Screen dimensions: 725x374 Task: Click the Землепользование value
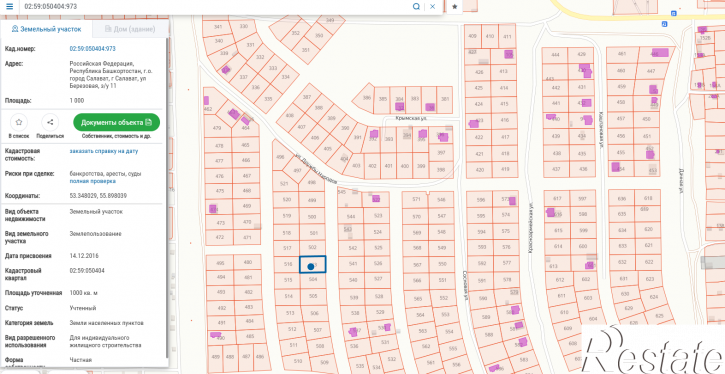[95, 233]
